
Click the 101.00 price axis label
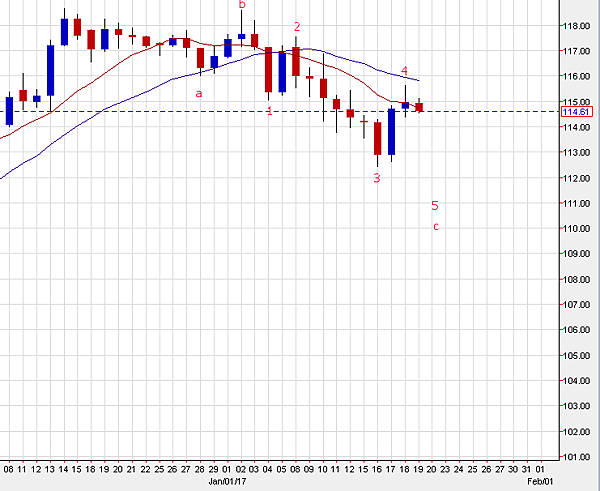coord(576,457)
